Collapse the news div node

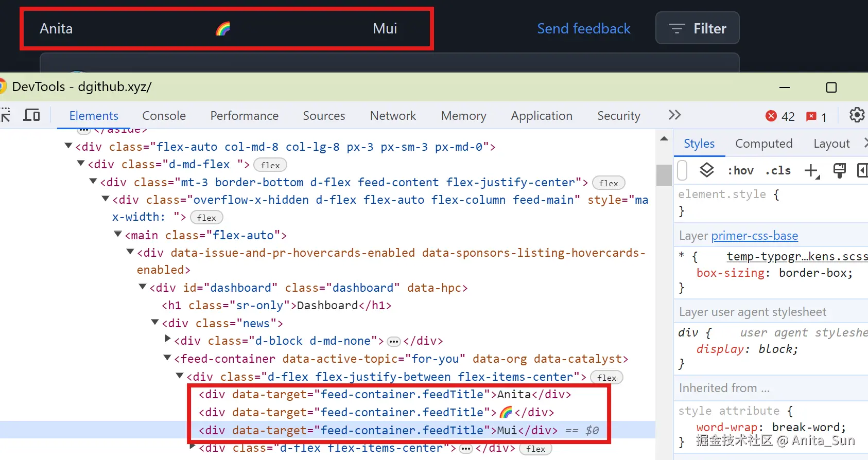tap(155, 323)
